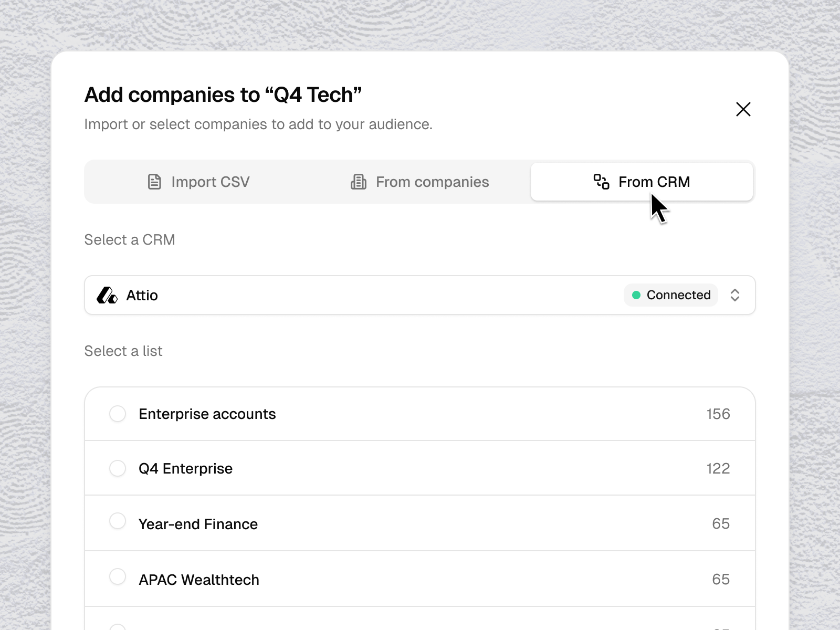The width and height of the screenshot is (840, 630).
Task: Click the Year-end Finance list row
Action: point(420,523)
